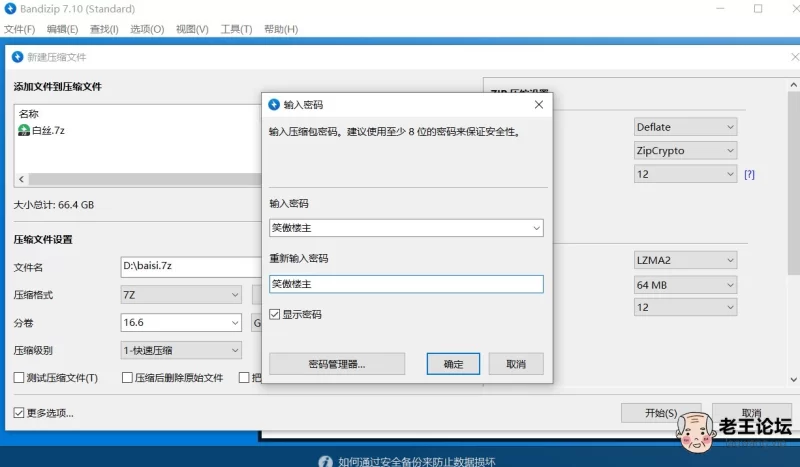Click the 重新输入密码 input field
Image resolution: width=800 pixels, height=467 pixels.
pyautogui.click(x=406, y=284)
